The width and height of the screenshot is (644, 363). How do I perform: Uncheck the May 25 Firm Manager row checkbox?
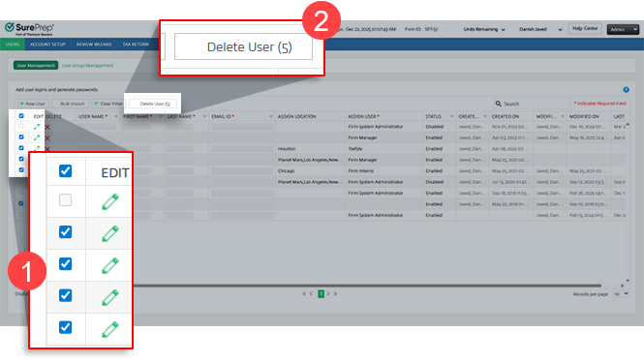click(21, 159)
